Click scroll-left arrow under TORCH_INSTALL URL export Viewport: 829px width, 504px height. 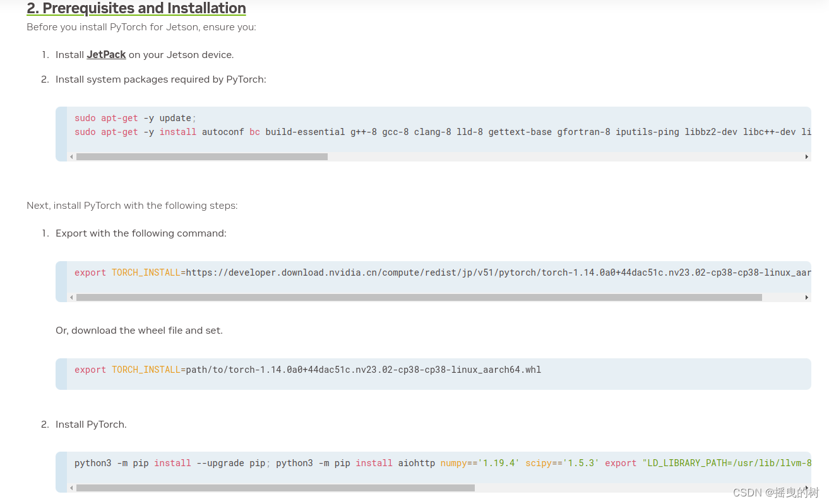click(x=71, y=297)
